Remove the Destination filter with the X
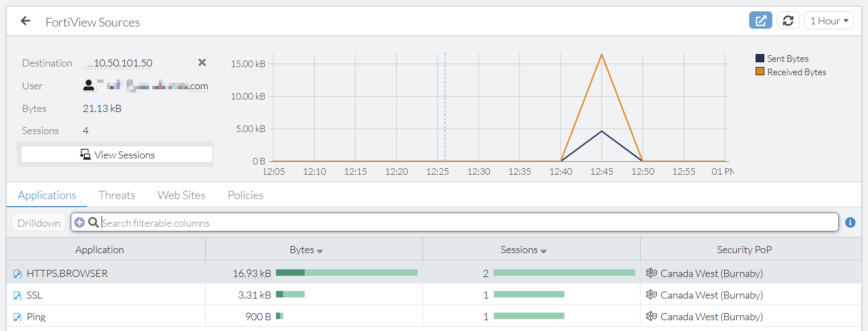The image size is (868, 331). tap(202, 63)
